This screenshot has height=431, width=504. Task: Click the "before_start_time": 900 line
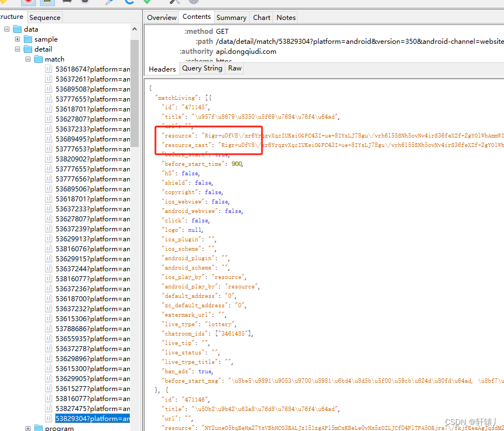[x=204, y=164]
